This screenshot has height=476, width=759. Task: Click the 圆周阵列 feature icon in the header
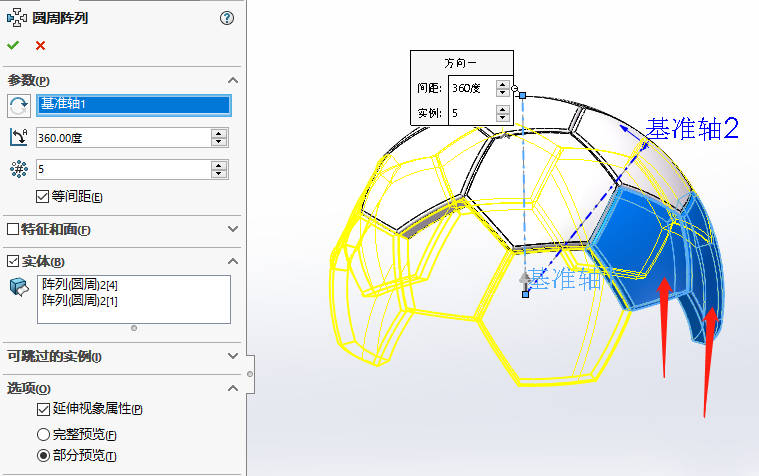click(16, 17)
